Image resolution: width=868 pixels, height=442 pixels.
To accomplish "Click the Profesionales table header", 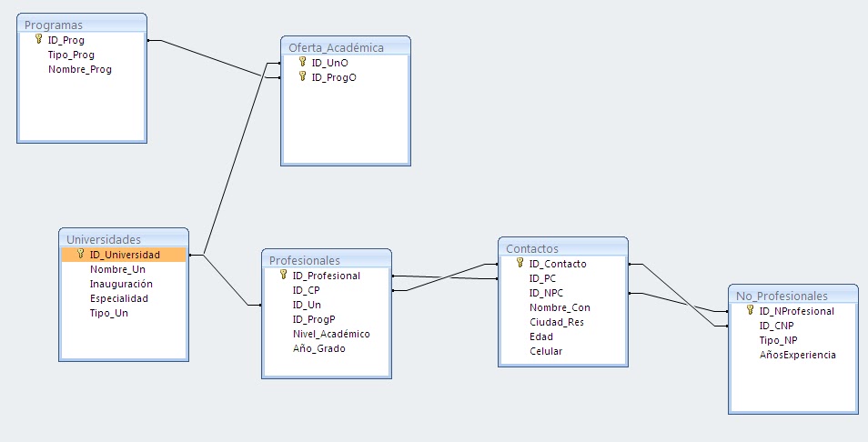I will click(327, 259).
